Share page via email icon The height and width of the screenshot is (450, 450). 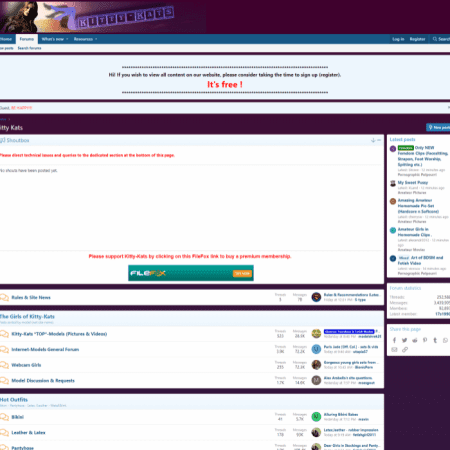pos(394,349)
